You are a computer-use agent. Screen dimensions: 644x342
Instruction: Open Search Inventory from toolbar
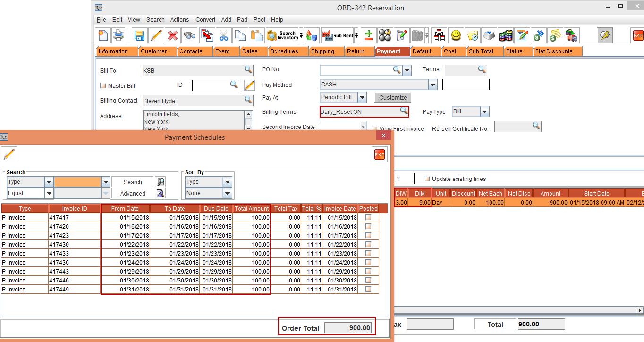[282, 35]
